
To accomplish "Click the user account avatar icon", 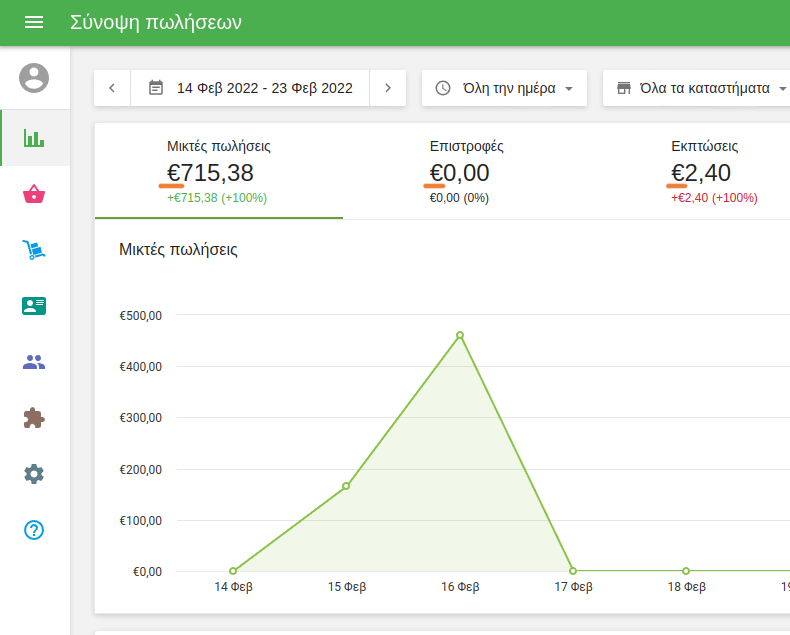I will click(x=34, y=77).
